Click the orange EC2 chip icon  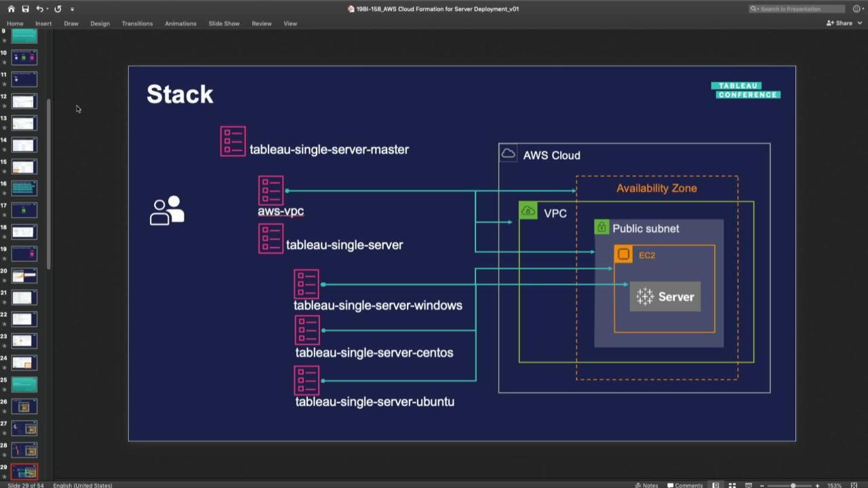[623, 254]
